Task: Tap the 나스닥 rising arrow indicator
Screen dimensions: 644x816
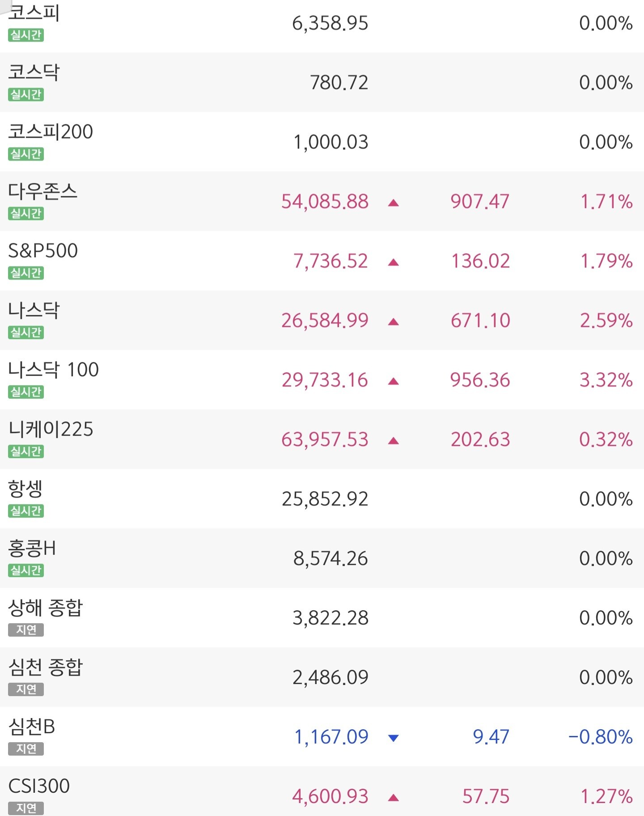Action: tap(394, 322)
